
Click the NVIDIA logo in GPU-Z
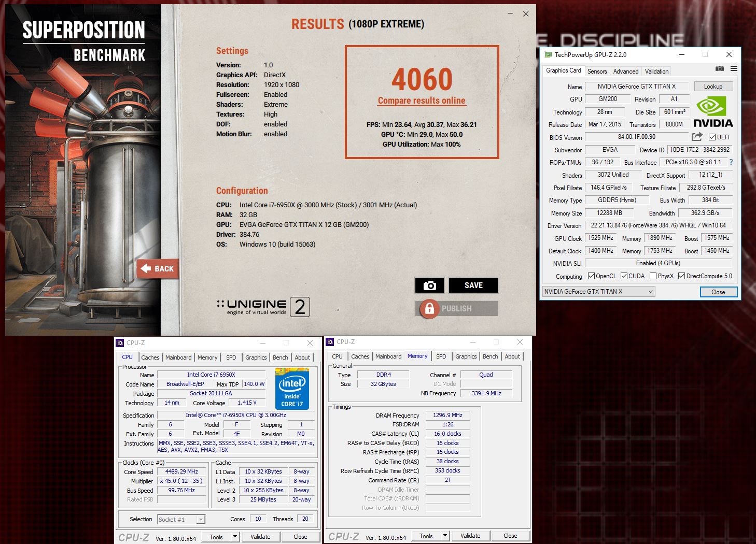713,112
